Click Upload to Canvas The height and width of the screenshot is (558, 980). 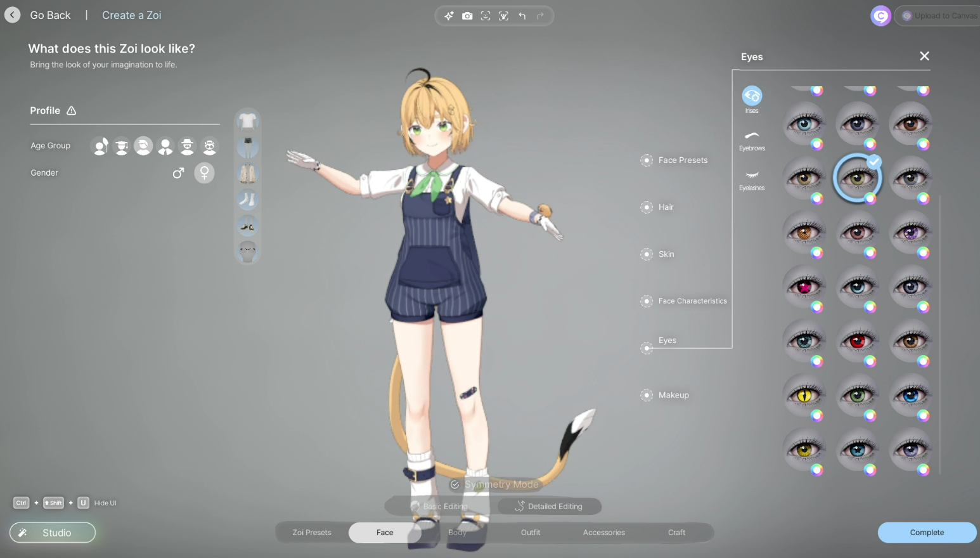click(938, 16)
